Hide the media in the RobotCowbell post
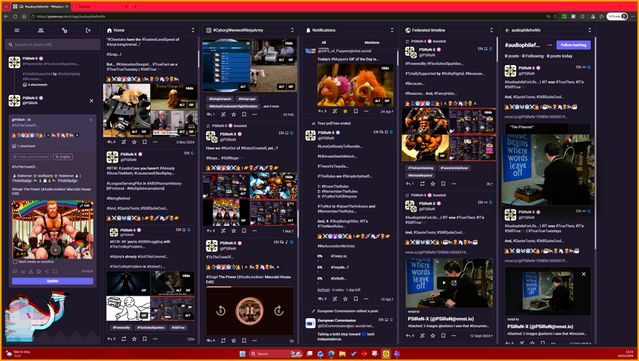This screenshot has height=361, width=639. pos(289,177)
